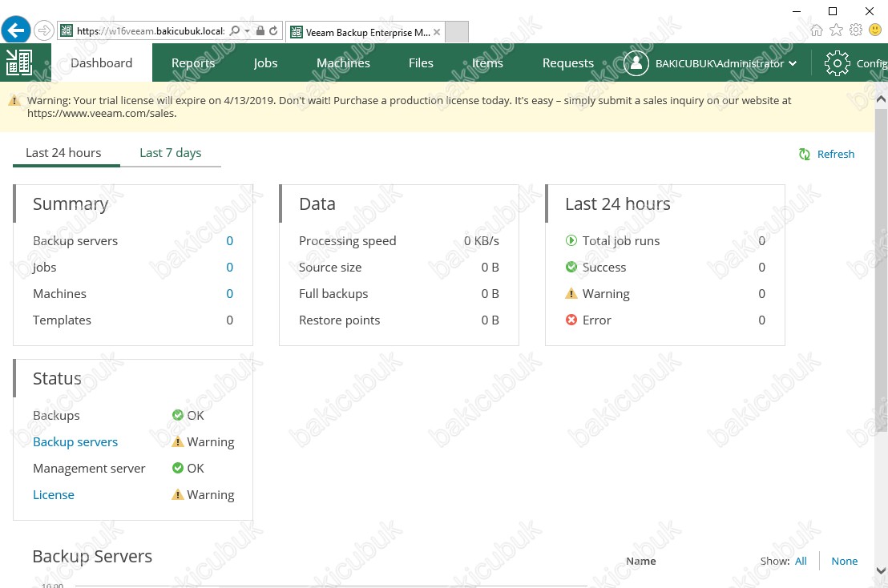Switch to the Requests tab
This screenshot has height=588, width=888.
pos(568,62)
